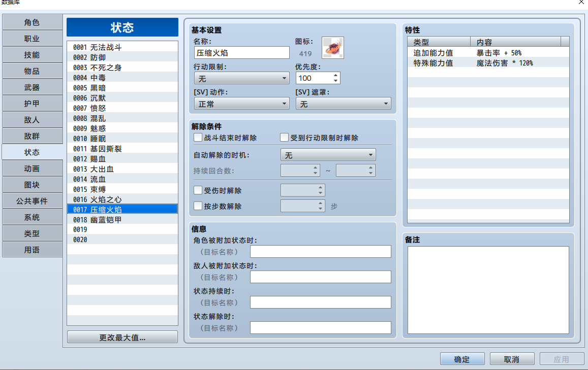588x370 pixels.
Task: Select state 0005 黑暗
Action: [x=122, y=87]
